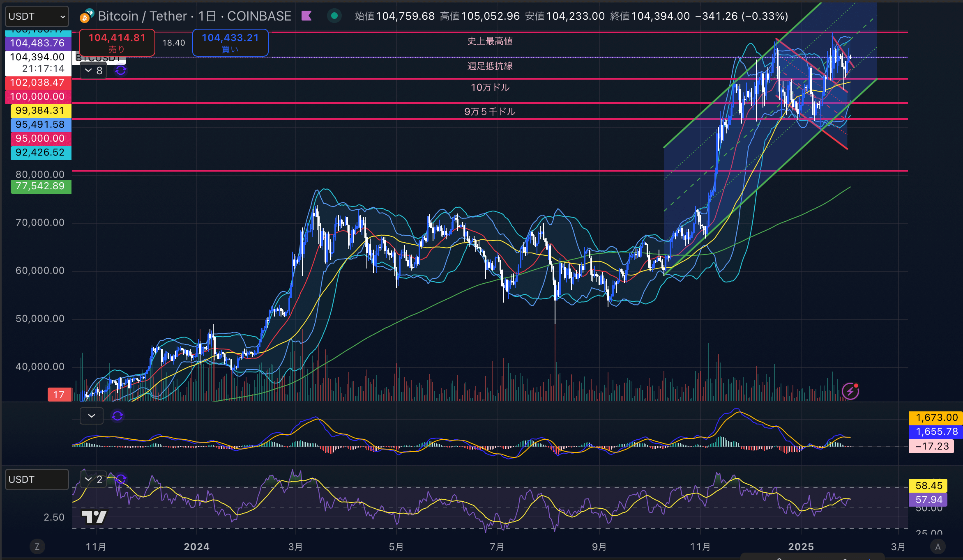963x560 pixels.
Task: Click the 高値 105,052.96 high value in the header
Action: point(480,16)
